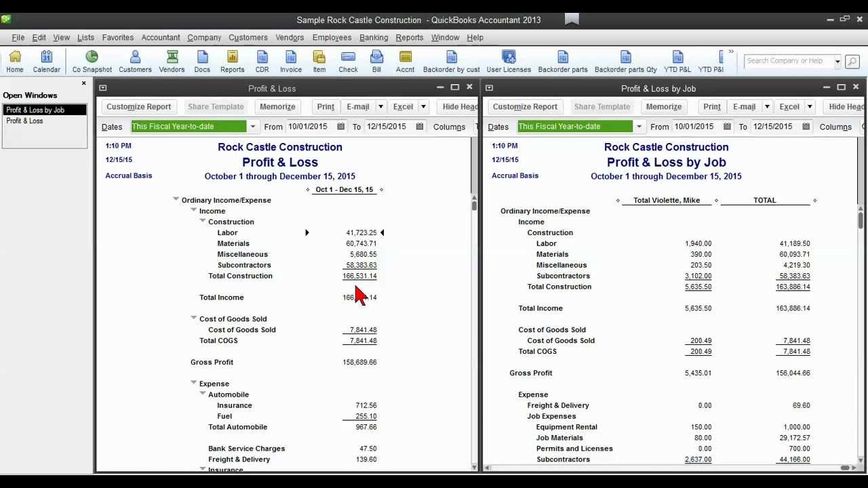Viewport: 868px width, 488px height.
Task: Open Excel dropdown arrow in Profit & Loss
Action: tap(423, 106)
